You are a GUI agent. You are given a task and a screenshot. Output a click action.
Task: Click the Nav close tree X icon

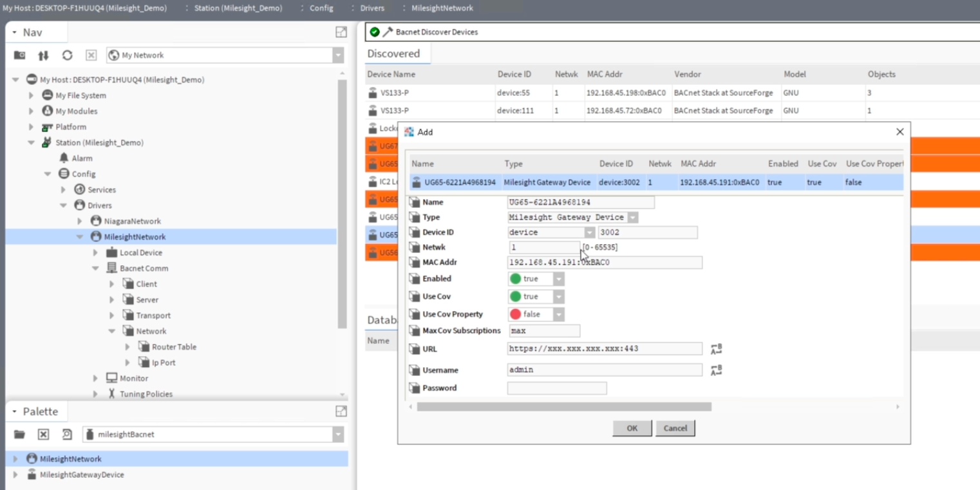tap(91, 55)
